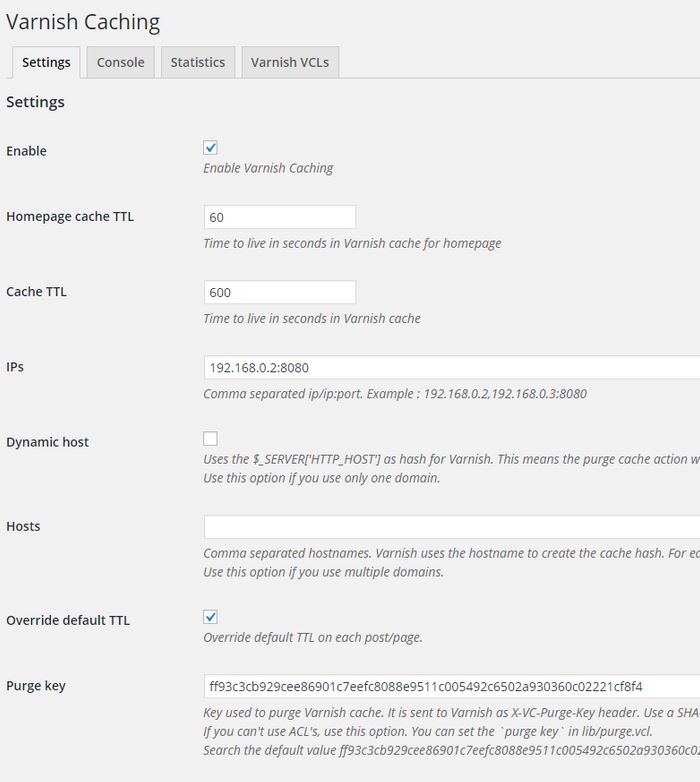This screenshot has width=700, height=782.
Task: Click the Homepage cache TTL label
Action: pos(70,217)
